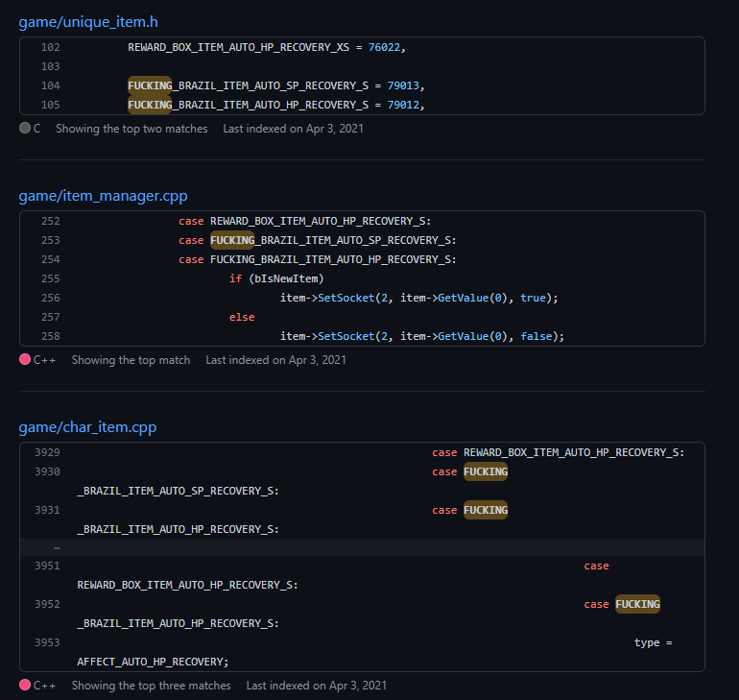The width and height of the screenshot is (739, 700).
Task: Click REWARD_BOX_ITEM_AUTO_HP_RECOVERY_XS identifier
Action: [238, 47]
